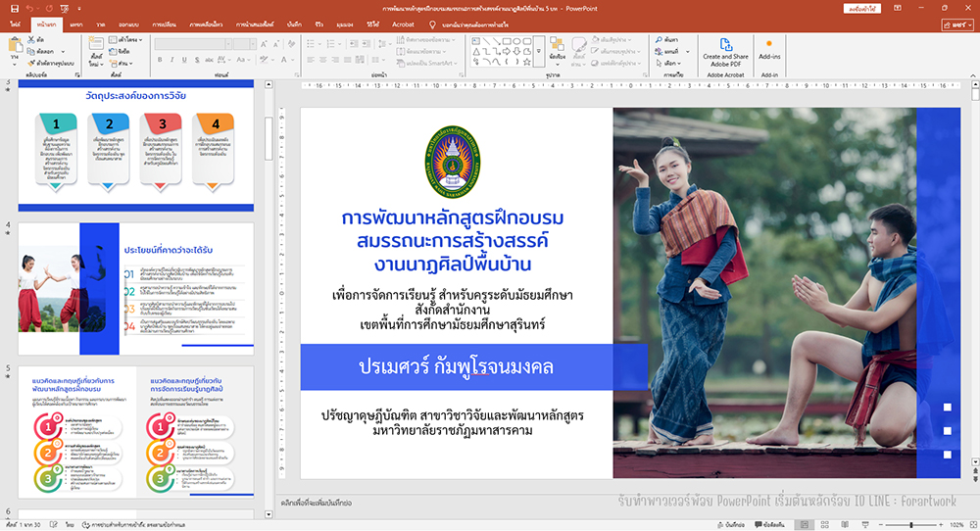The height and width of the screenshot is (531, 980).
Task: Click the Share button in ribbon corner
Action: [x=957, y=24]
